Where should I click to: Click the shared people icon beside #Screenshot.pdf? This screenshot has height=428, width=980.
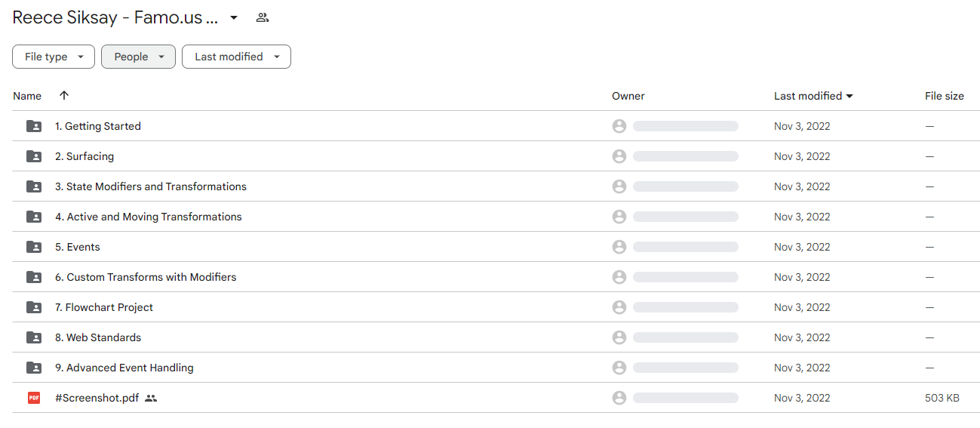(x=151, y=398)
